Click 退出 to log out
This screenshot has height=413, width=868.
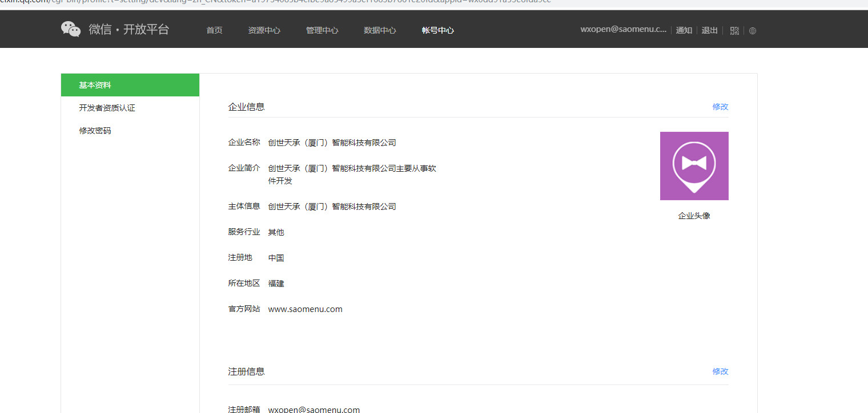710,30
